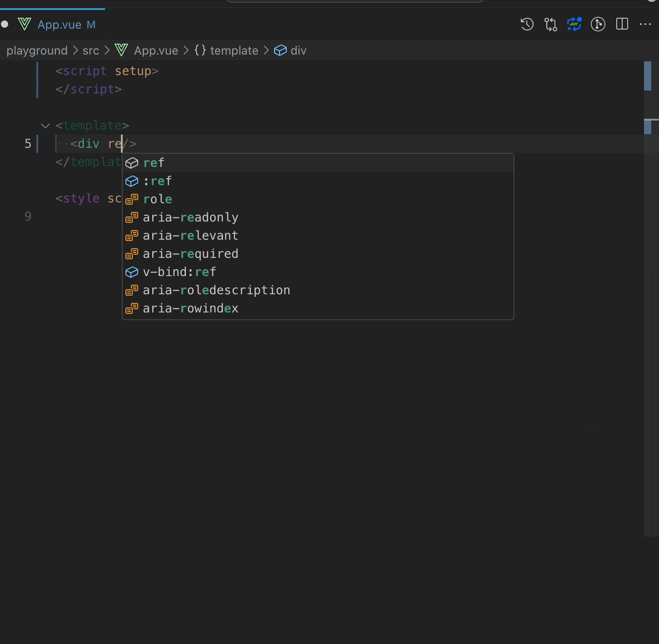Split the editor to the right
Screen dimensions: 659x644
click(622, 24)
